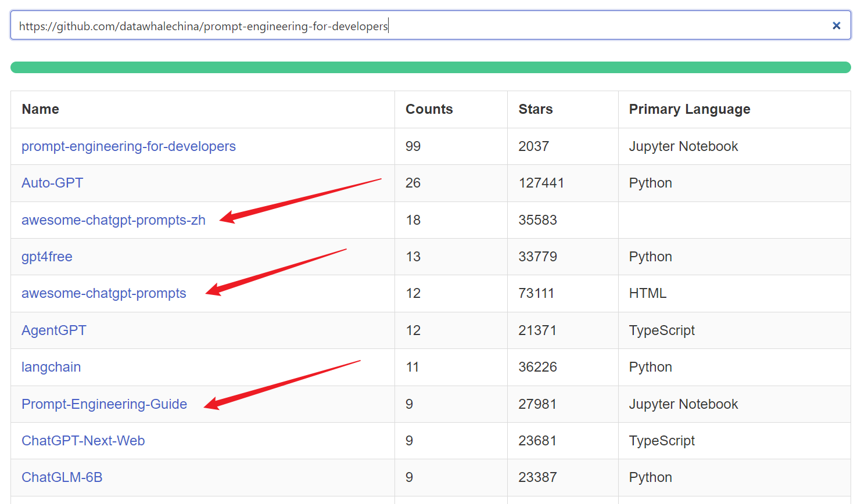This screenshot has width=861, height=504.
Task: Open the gpt4free repository link
Action: 47,257
